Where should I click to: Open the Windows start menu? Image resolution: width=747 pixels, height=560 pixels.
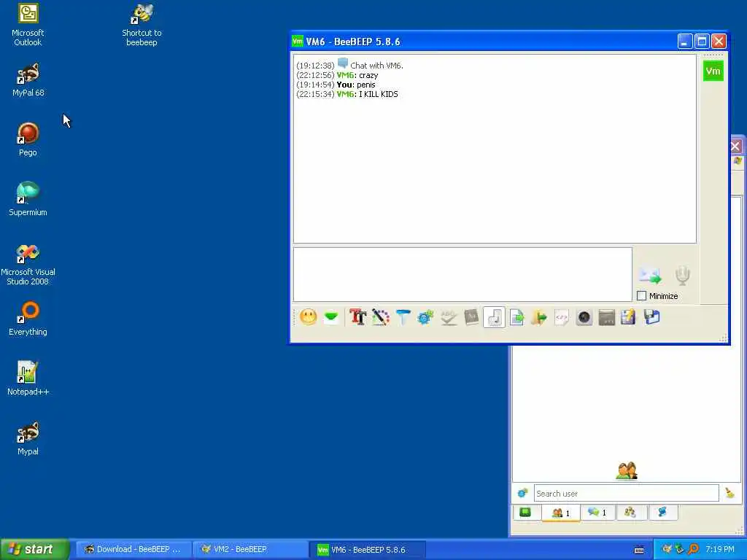[x=35, y=549]
